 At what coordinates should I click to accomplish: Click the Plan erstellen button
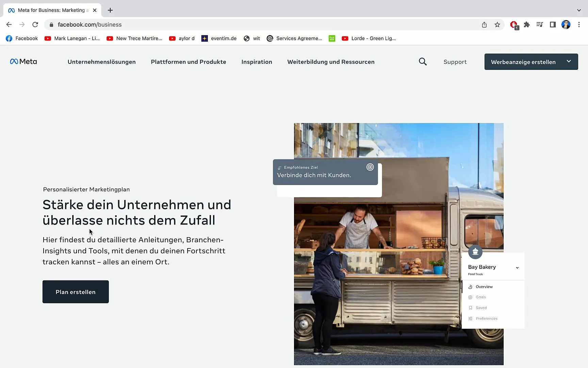[76, 292]
